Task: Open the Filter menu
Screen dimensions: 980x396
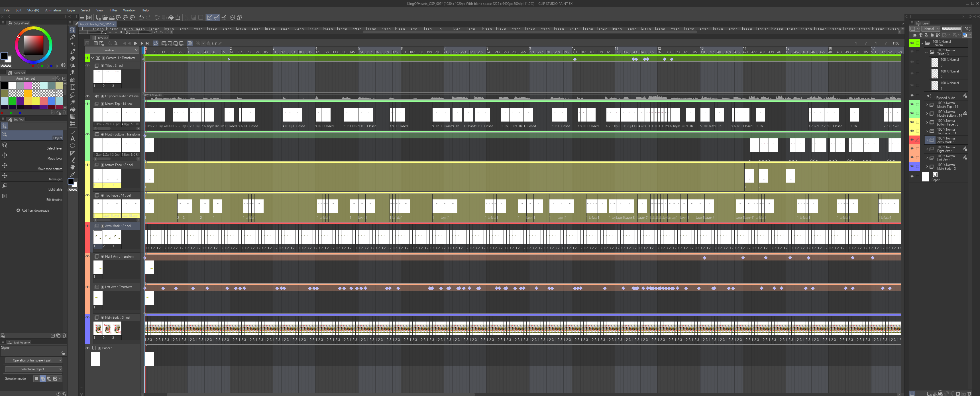Action: [113, 10]
